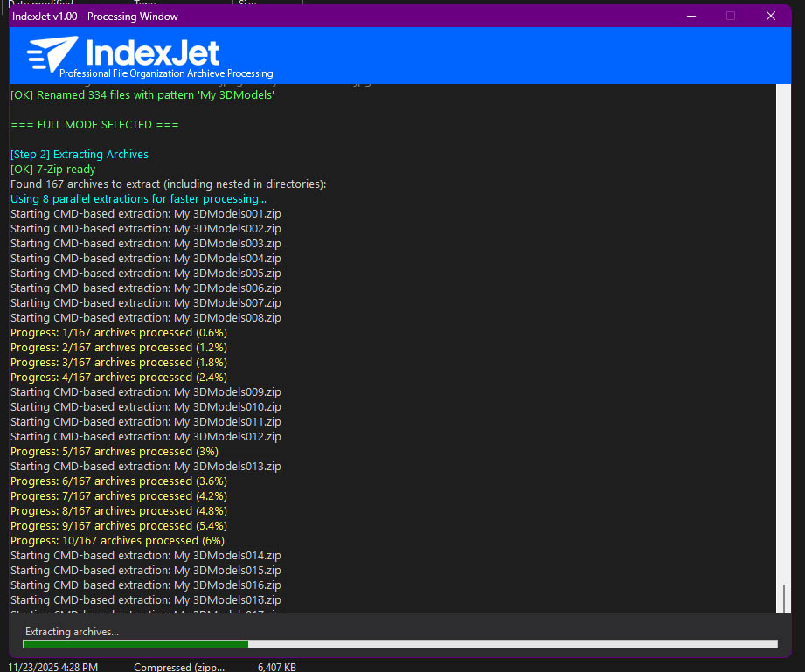Close the IndexJet Processing Window
This screenshot has width=805, height=672.
770,16
